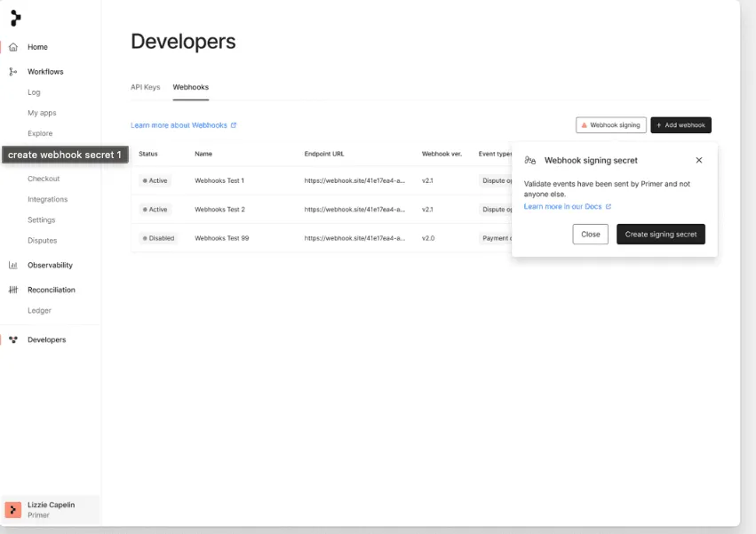Click the white Close button in popup
The height and width of the screenshot is (534, 756).
point(590,234)
